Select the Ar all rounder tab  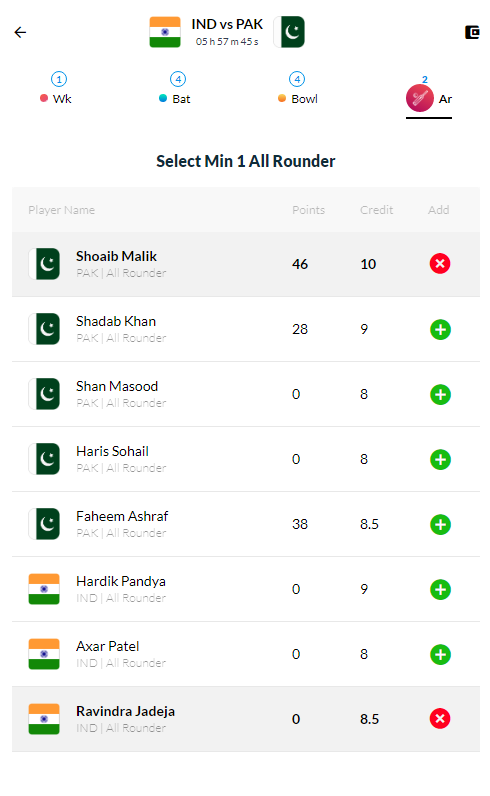[429, 96]
